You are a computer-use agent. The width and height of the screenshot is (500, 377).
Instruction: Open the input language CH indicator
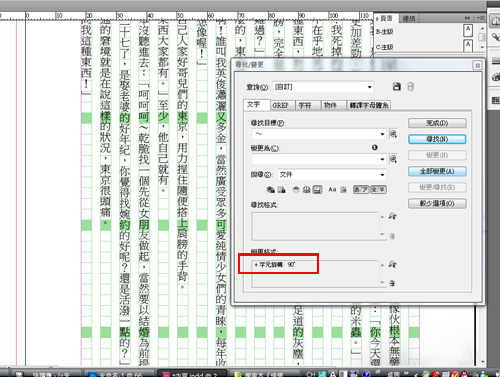[x=310, y=374]
